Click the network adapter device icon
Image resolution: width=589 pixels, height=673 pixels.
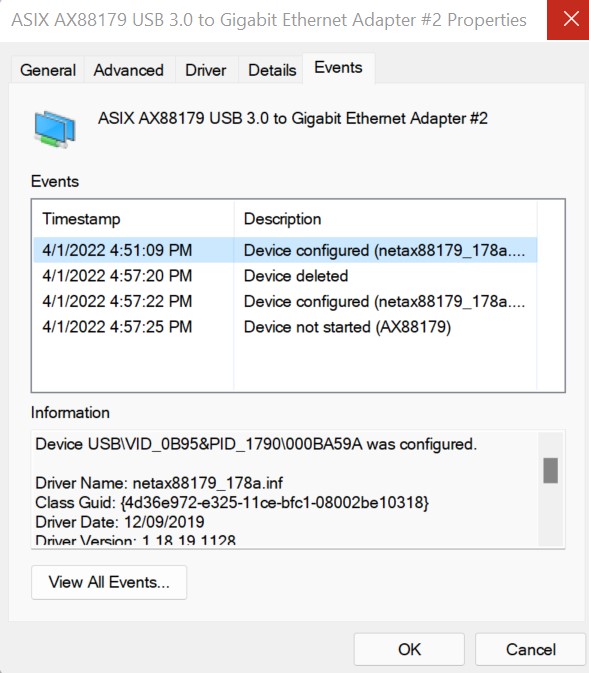(x=55, y=129)
